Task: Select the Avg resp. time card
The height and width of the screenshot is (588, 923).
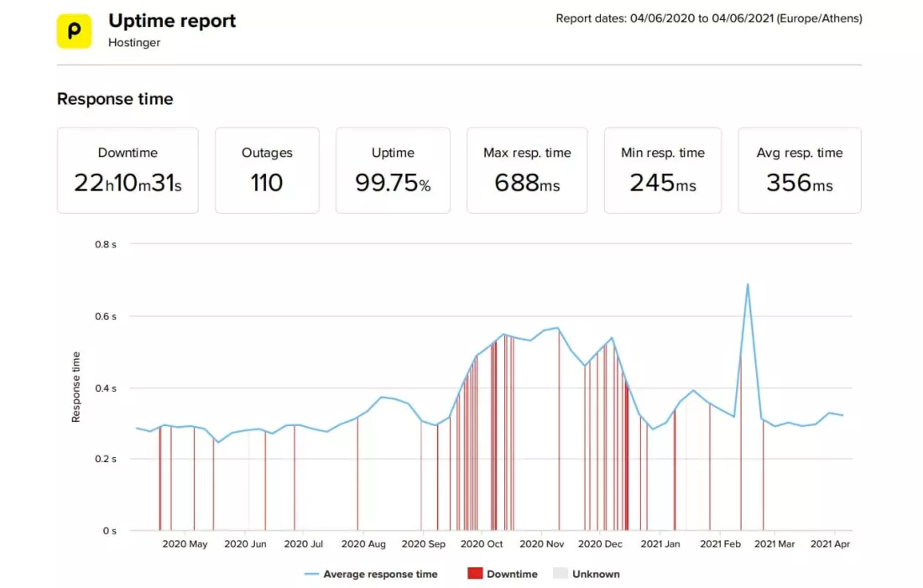Action: coord(800,170)
